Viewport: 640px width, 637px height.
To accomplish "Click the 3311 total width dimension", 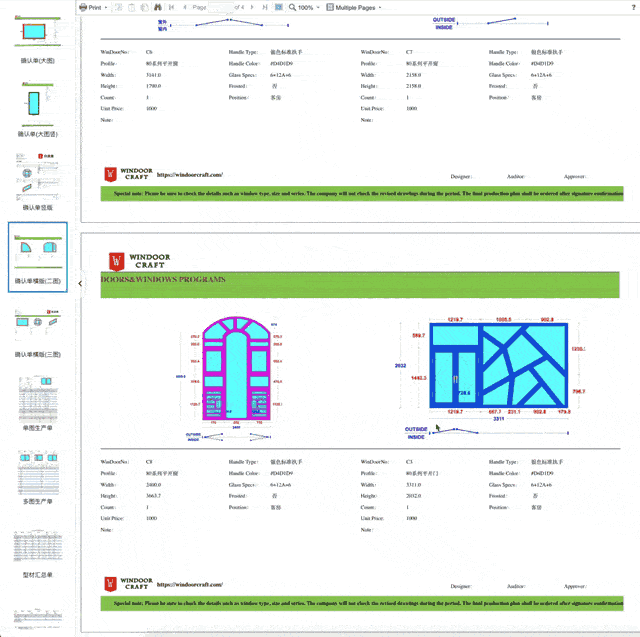I will tap(498, 419).
